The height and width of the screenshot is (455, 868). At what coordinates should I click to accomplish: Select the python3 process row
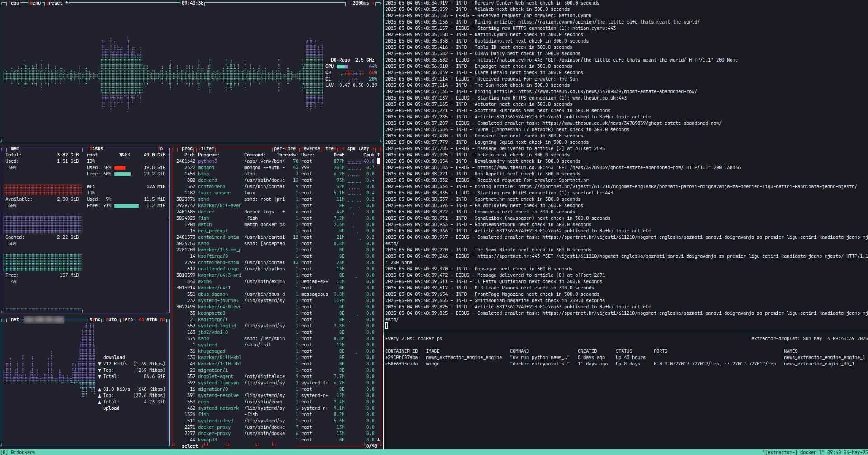click(x=275, y=161)
